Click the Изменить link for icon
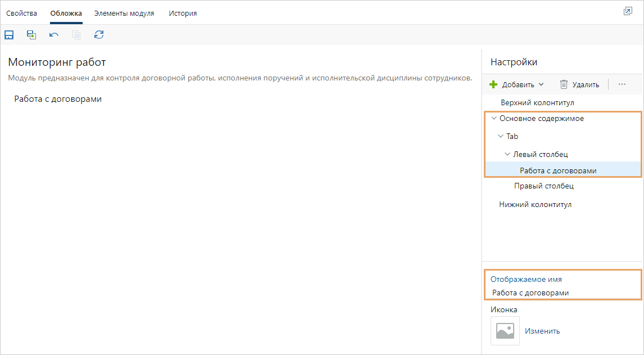644x355 pixels. (x=542, y=331)
